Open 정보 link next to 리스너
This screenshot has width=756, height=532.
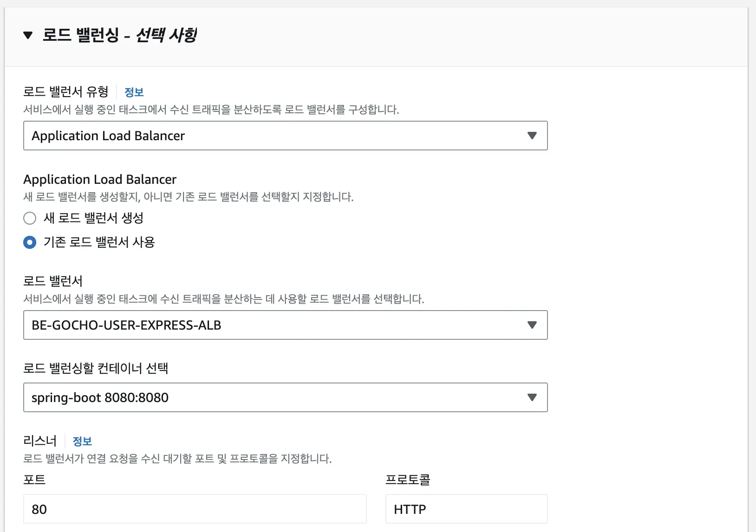82,441
